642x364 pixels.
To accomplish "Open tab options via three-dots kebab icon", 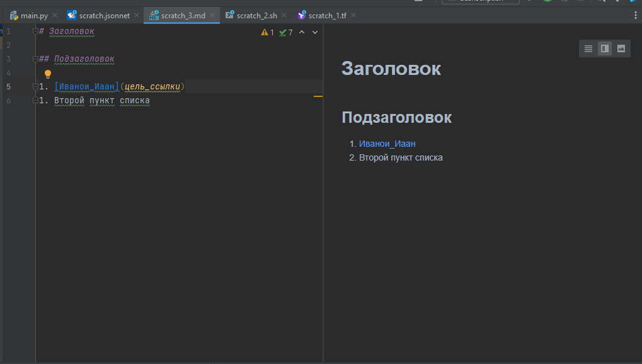I will 636,14.
